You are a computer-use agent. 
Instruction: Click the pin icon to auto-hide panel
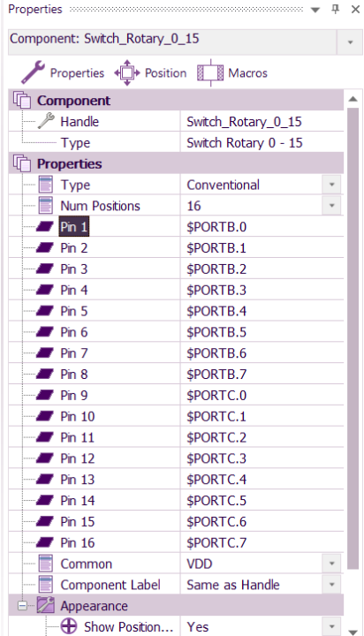coord(336,9)
